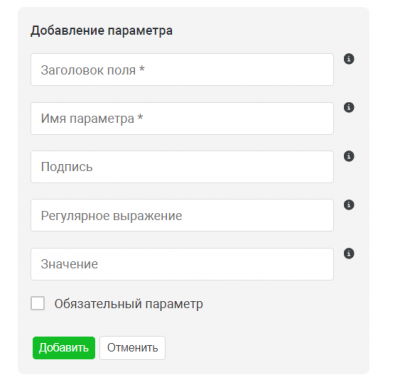
Task: Click the green Добавить button
Action: pyautogui.click(x=64, y=348)
